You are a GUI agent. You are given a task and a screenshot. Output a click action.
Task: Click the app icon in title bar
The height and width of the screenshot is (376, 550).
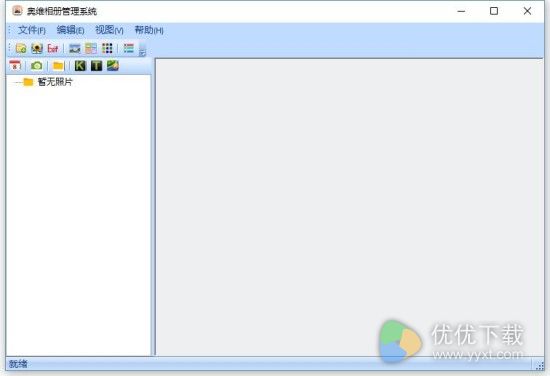pos(17,11)
